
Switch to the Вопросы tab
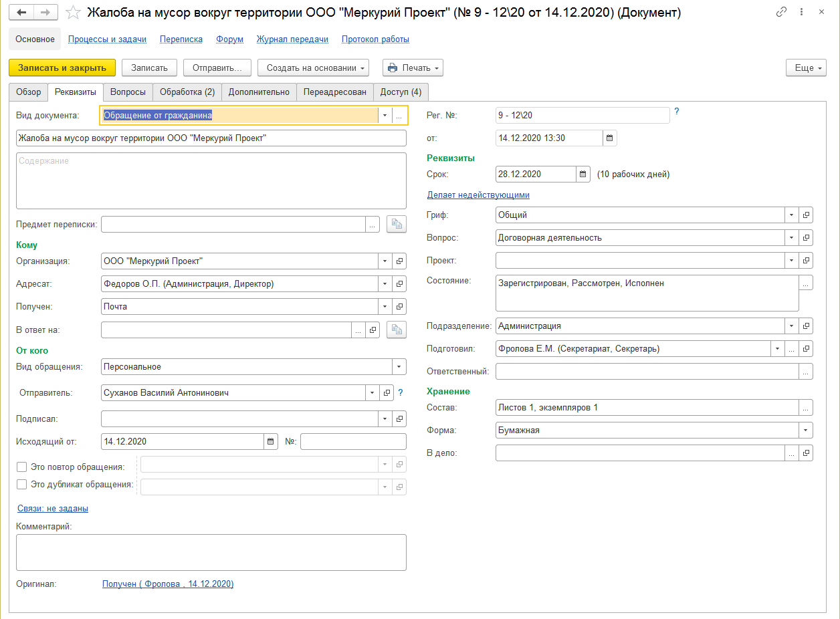[128, 92]
